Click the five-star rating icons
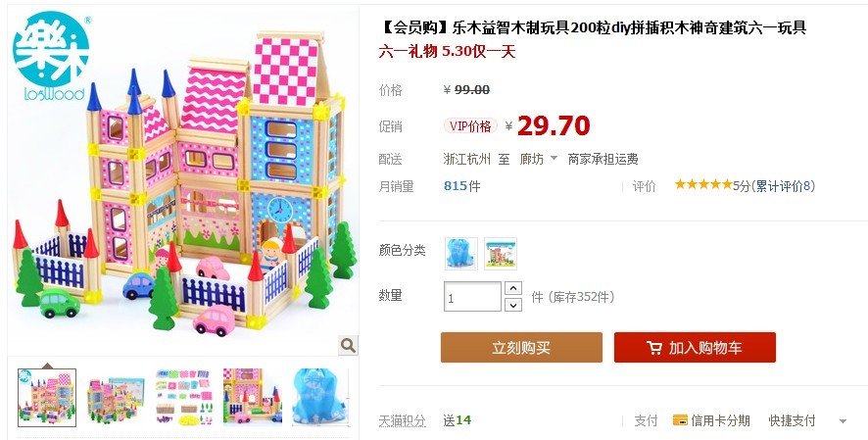Image resolution: width=868 pixels, height=440 pixels. coord(703,185)
